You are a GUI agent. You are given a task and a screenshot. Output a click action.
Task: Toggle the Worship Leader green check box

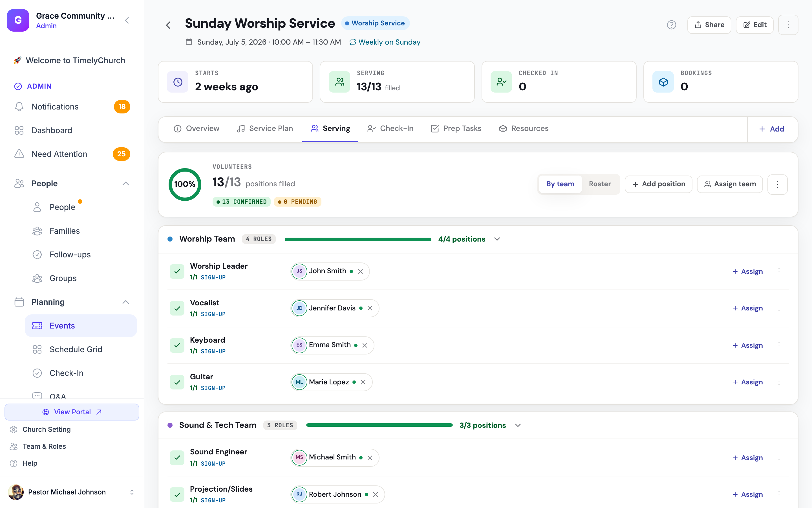[177, 271]
